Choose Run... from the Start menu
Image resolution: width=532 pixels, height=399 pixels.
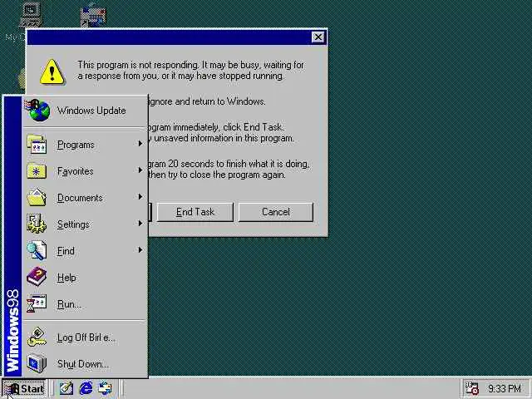(85, 304)
